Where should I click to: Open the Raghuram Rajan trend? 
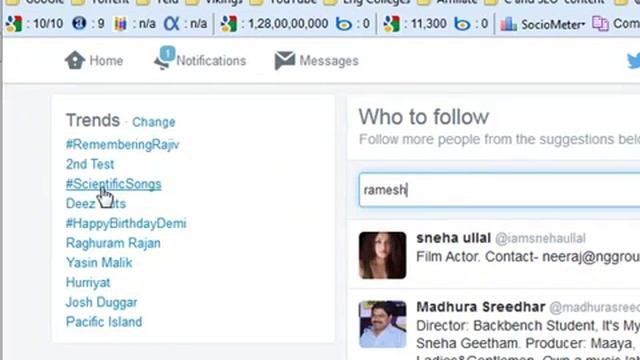tap(113, 243)
